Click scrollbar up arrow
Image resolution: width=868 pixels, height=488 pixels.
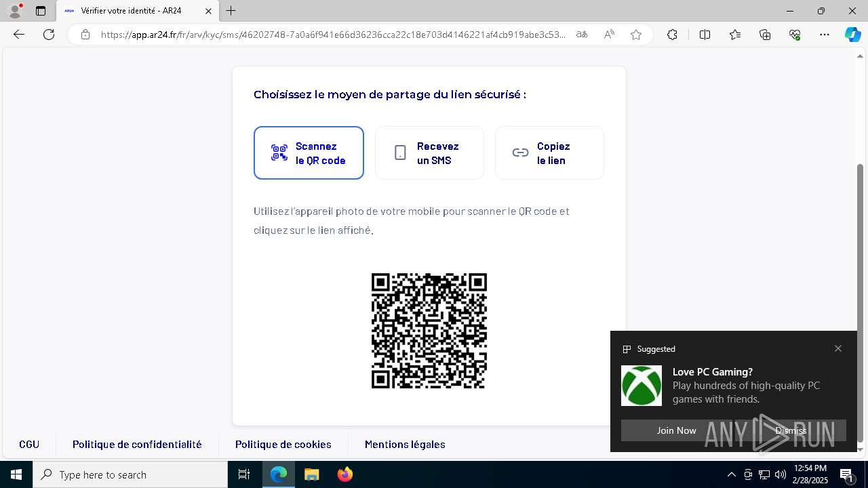[x=861, y=56]
